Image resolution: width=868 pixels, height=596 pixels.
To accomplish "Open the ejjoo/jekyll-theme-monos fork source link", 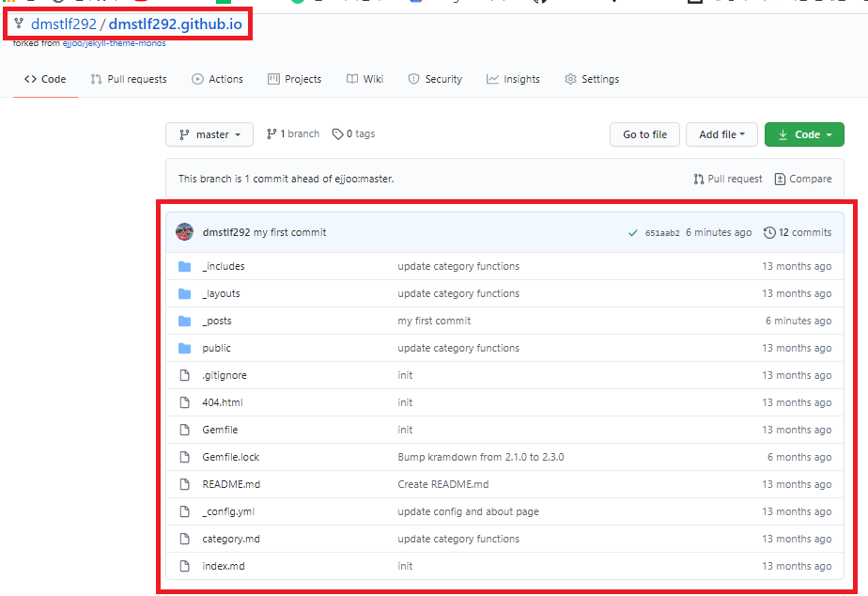I will [114, 43].
